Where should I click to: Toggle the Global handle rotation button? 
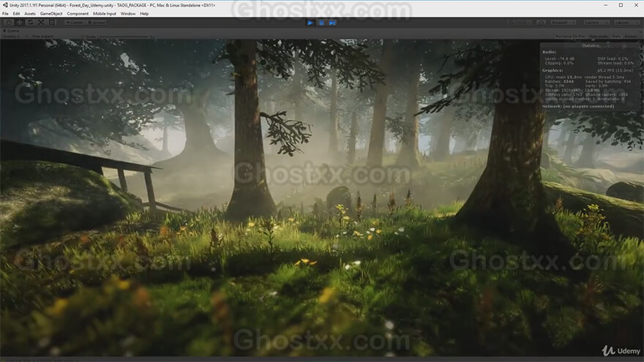96,22
